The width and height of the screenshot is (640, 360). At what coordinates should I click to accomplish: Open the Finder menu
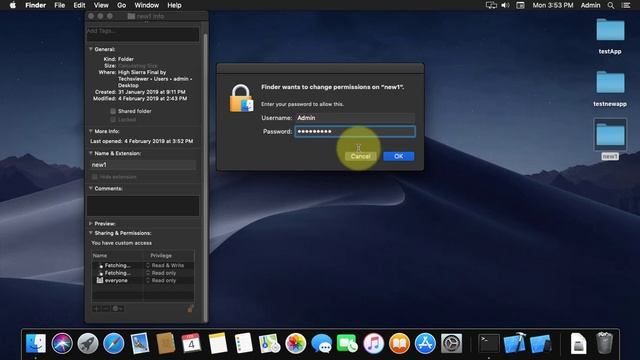point(36,5)
